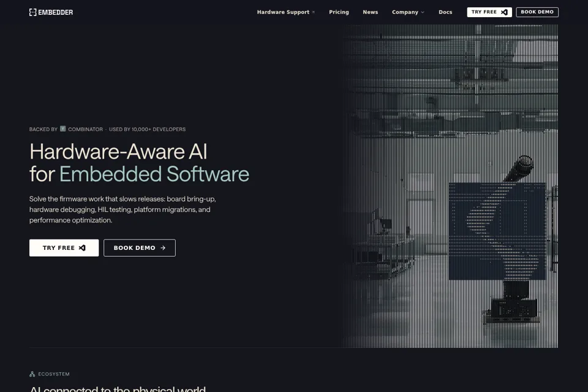Open the Docs link
The height and width of the screenshot is (392, 588).
tap(445, 12)
